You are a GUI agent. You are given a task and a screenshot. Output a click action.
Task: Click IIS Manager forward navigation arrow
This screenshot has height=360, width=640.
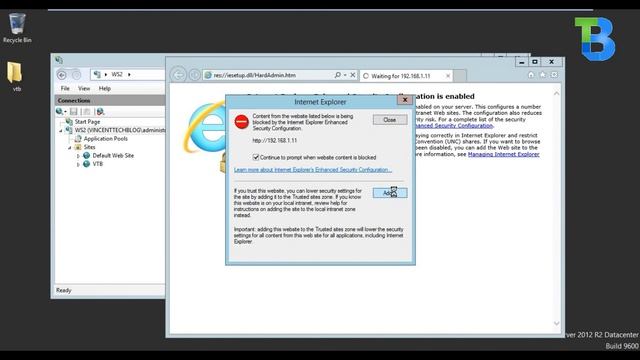(x=76, y=75)
